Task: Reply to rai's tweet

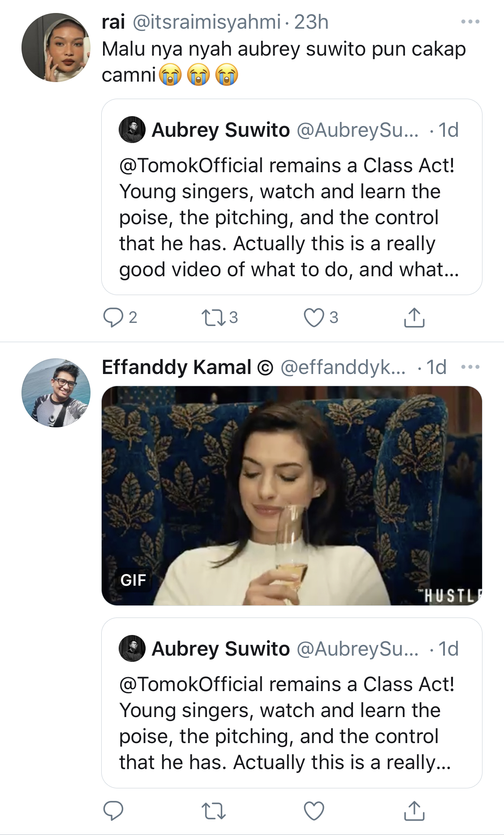Action: (113, 317)
